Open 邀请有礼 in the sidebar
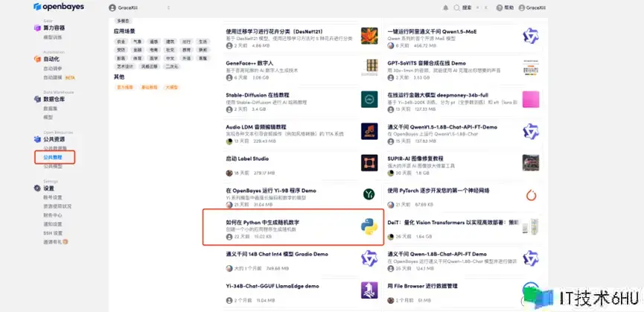644x312 pixels. point(56,242)
